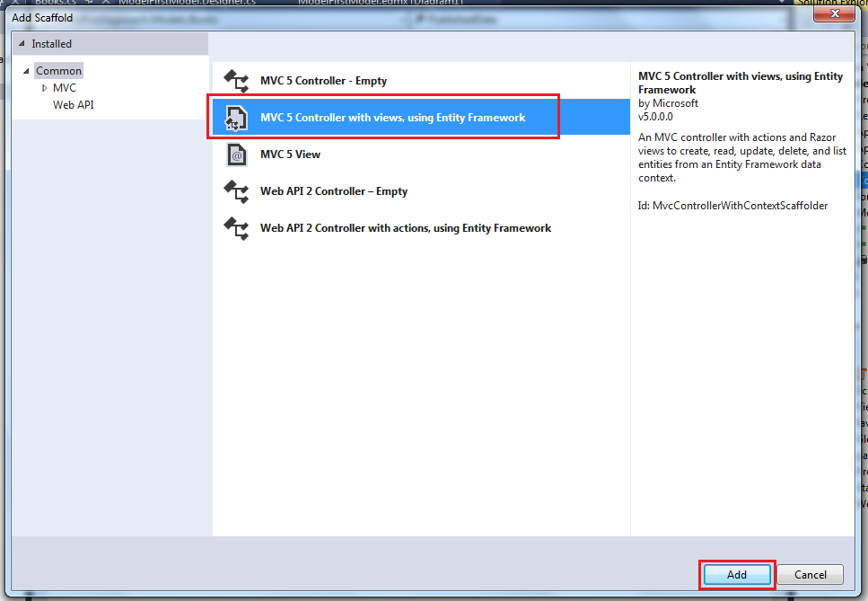Collapse the Installed section arrow
The height and width of the screenshot is (601, 868).
(22, 43)
